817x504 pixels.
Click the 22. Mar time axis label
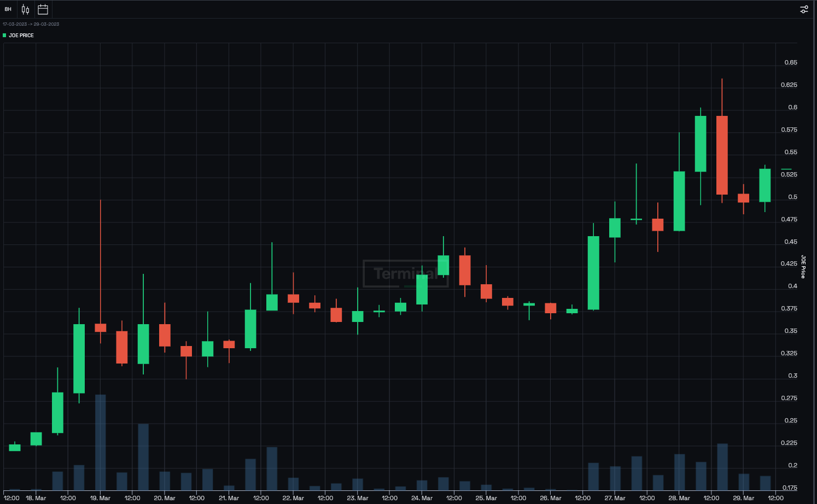(x=293, y=498)
